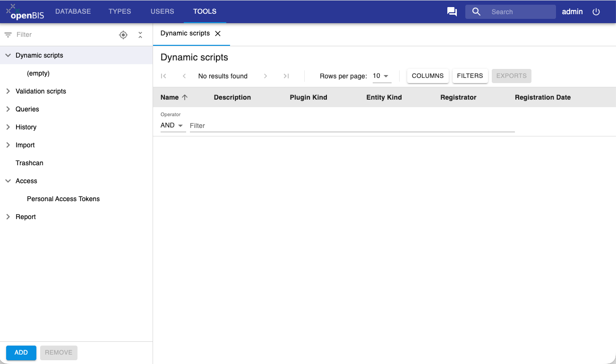Screen dimensions: 616x364
Task: Focus the table global Filter field
Action: pos(352,126)
